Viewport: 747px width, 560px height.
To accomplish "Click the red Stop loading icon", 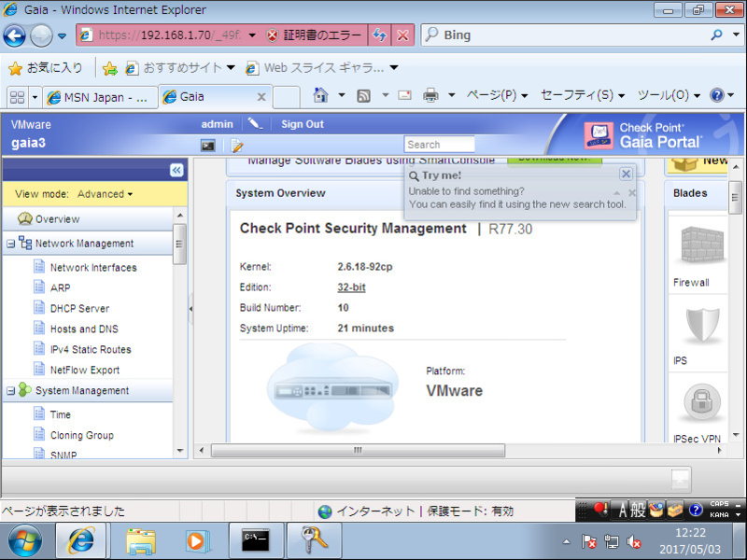I will click(x=402, y=35).
